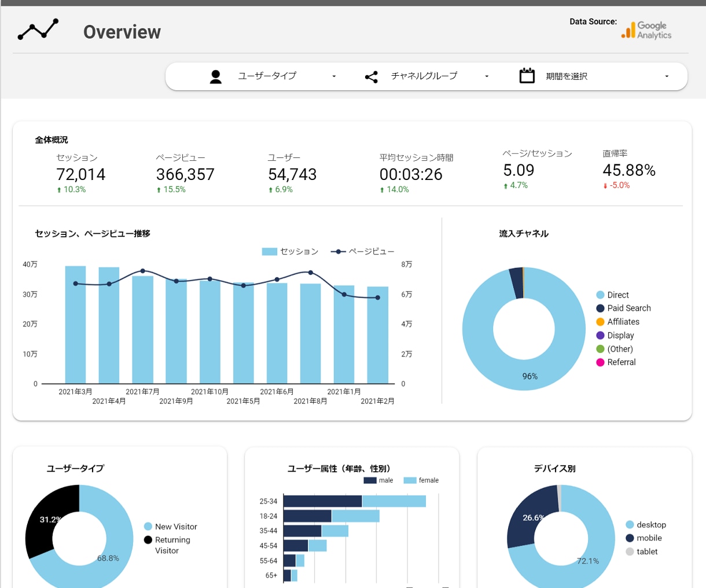Click the 直帰率 value 45.88%
706x588 pixels.
(629, 170)
